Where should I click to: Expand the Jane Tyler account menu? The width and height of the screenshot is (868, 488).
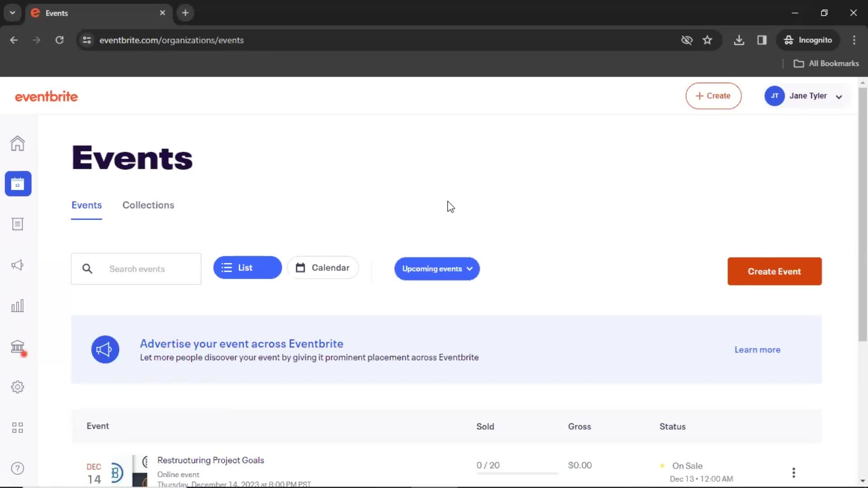[x=807, y=96]
